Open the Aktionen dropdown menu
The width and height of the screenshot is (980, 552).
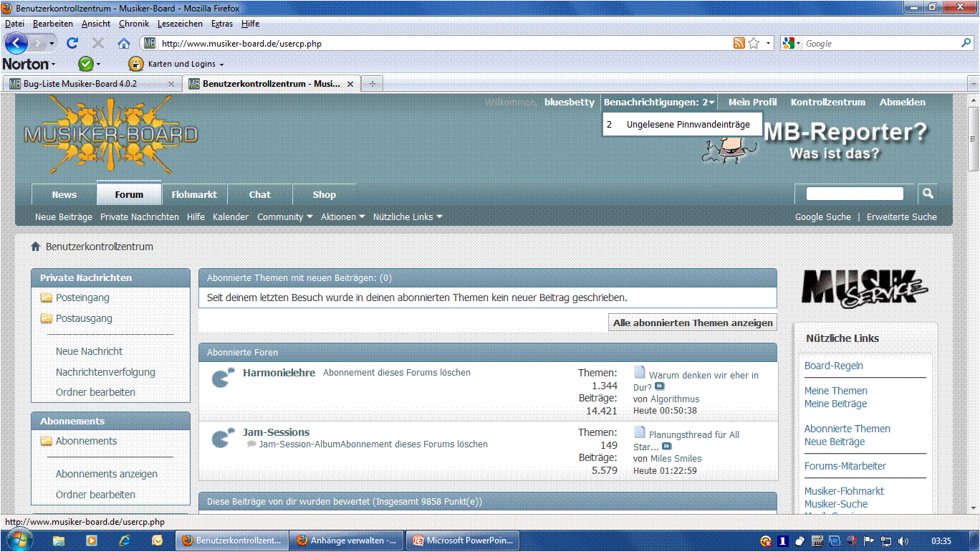343,216
